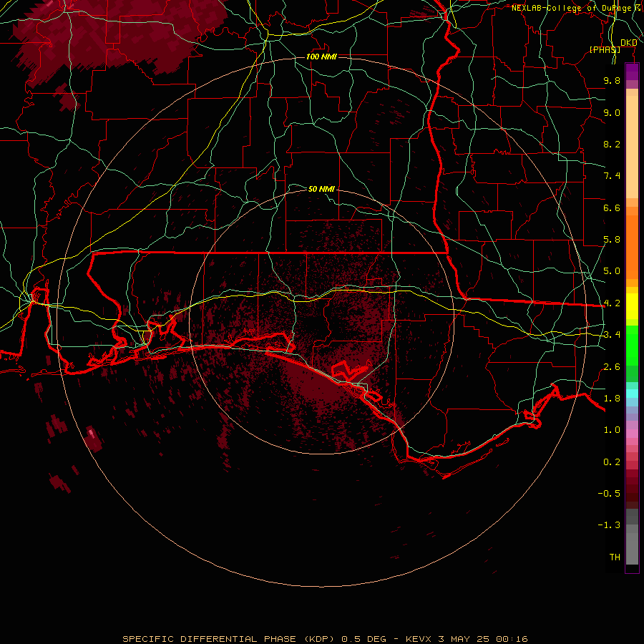Click the TH label on the color scale

(615, 557)
